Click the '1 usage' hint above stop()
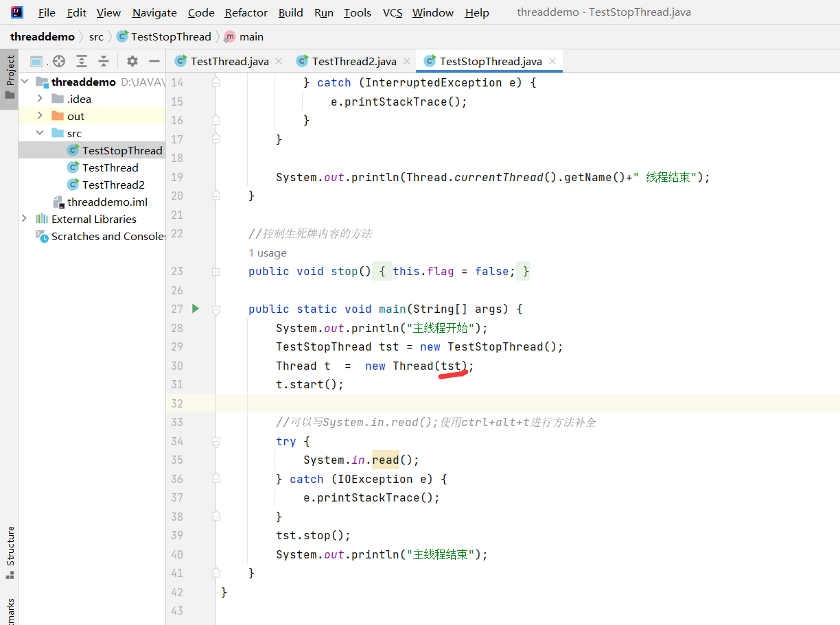This screenshot has width=840, height=625. (x=268, y=252)
